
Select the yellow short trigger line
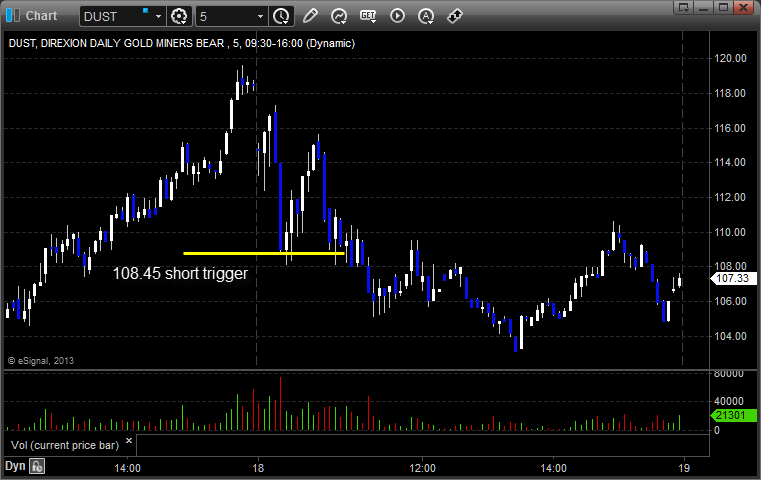coord(264,253)
